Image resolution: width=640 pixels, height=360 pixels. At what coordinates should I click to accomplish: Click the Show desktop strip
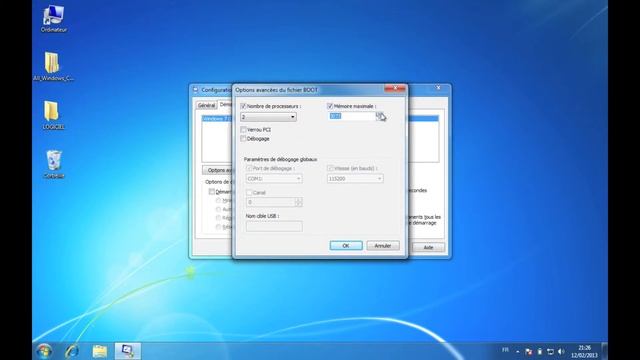[x=604, y=351]
